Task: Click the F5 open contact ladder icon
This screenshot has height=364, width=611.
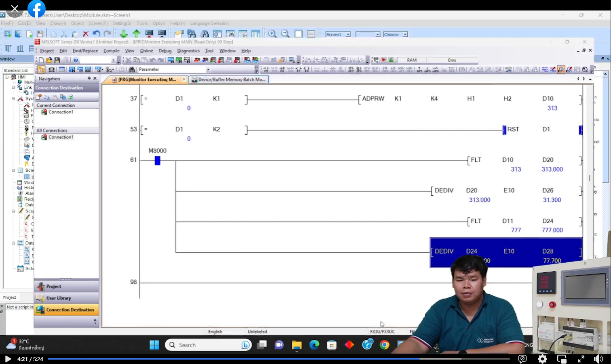Action: coord(266,69)
